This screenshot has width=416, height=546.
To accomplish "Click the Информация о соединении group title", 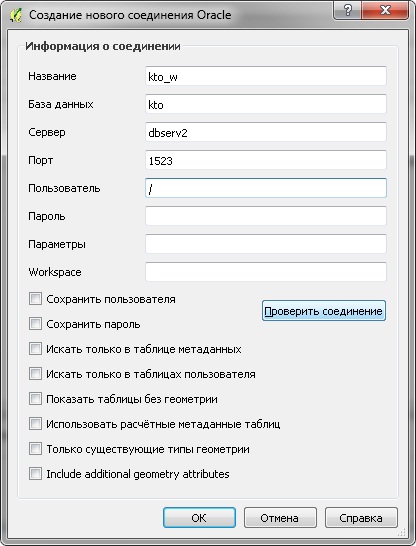I will 103,46.
